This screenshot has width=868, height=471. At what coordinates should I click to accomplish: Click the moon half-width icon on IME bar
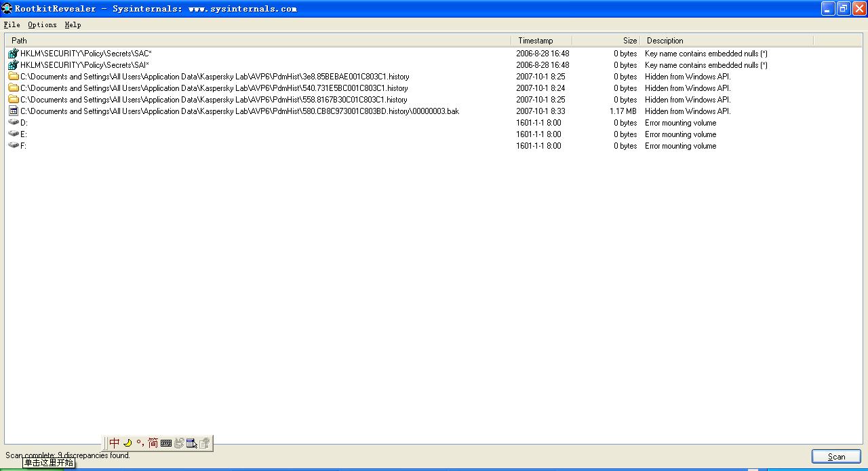pos(127,442)
